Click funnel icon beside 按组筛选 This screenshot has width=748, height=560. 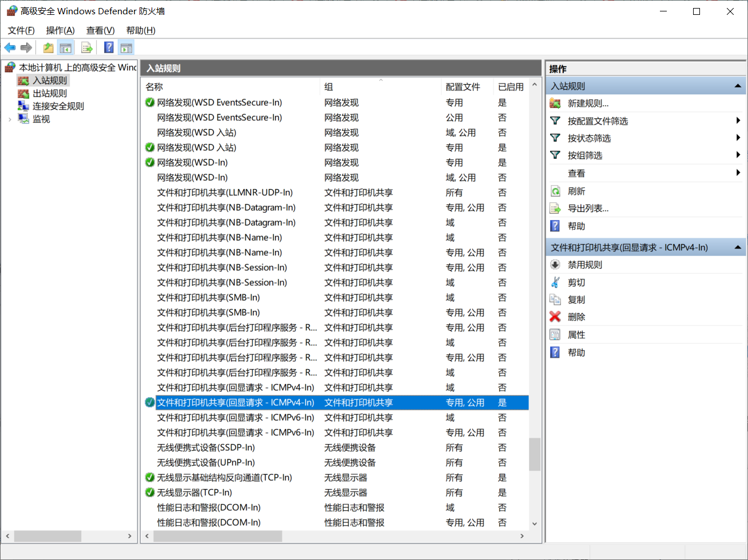click(x=555, y=155)
